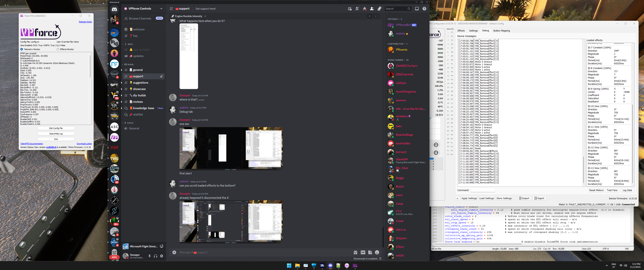Open GIF picker in message bar
The image size is (644, 270).
(x=363, y=252)
